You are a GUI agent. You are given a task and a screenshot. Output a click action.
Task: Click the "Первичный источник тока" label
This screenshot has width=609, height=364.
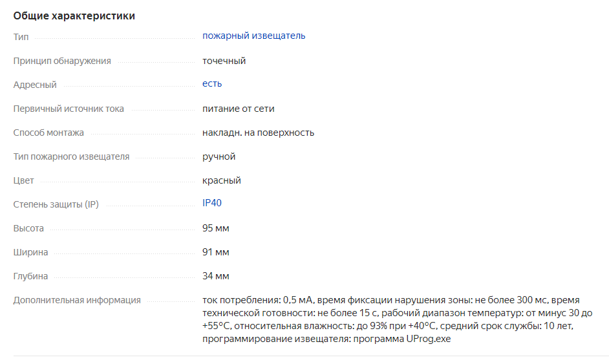(69, 109)
